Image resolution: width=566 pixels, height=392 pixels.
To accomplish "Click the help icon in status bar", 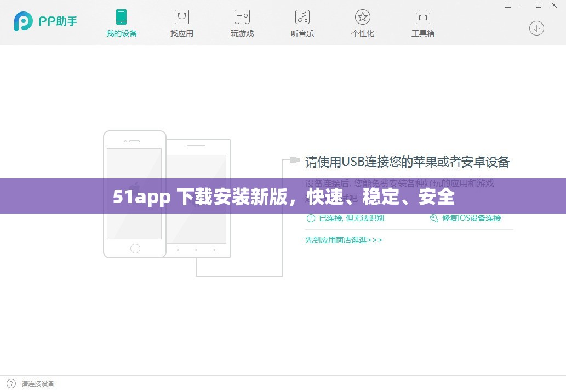I will [x=11, y=383].
